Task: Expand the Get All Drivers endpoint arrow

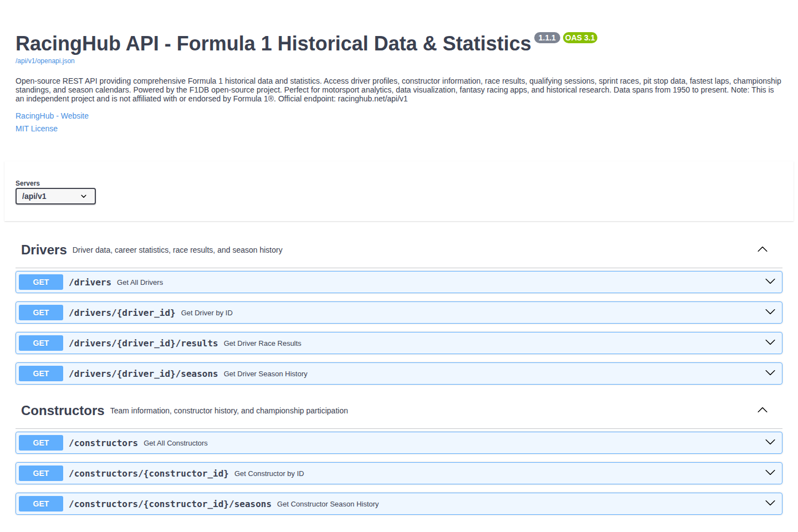Action: coord(770,282)
